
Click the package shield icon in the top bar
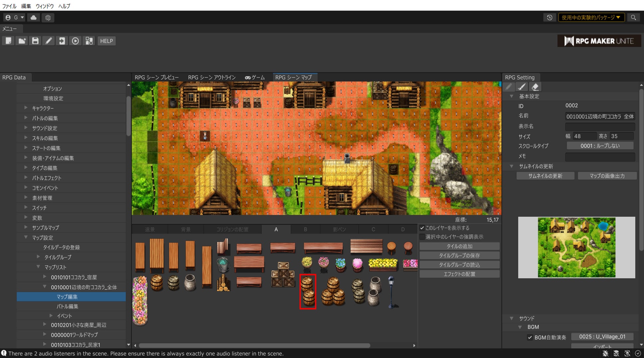pyautogui.click(x=48, y=18)
